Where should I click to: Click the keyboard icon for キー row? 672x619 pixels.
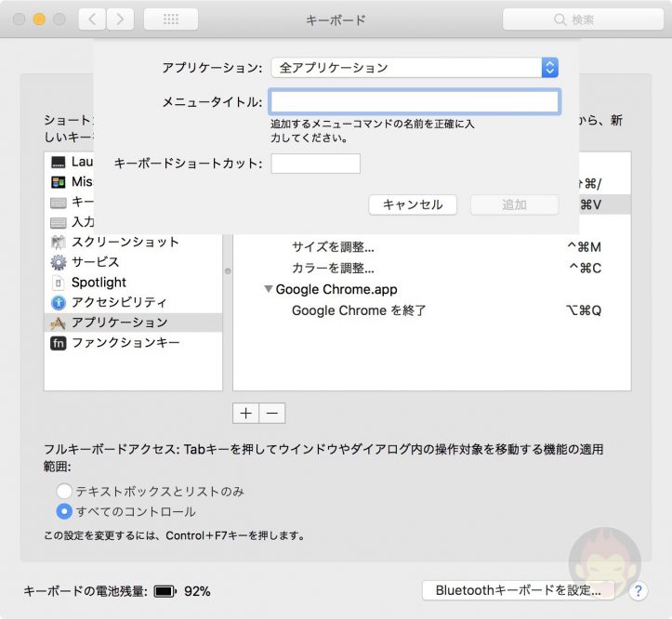coord(59,203)
